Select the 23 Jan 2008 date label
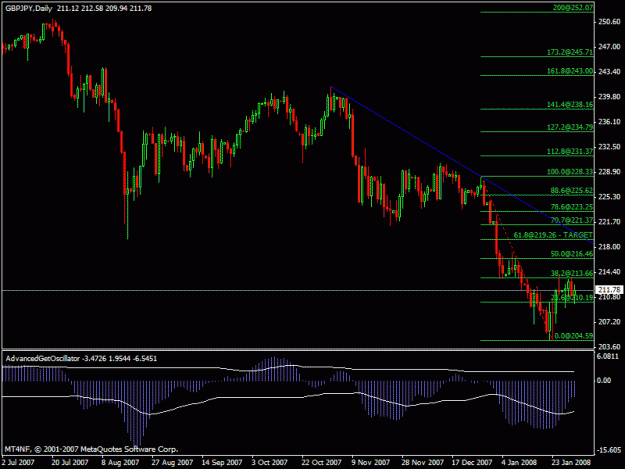Viewport: 625px width, 469px height. 571,463
